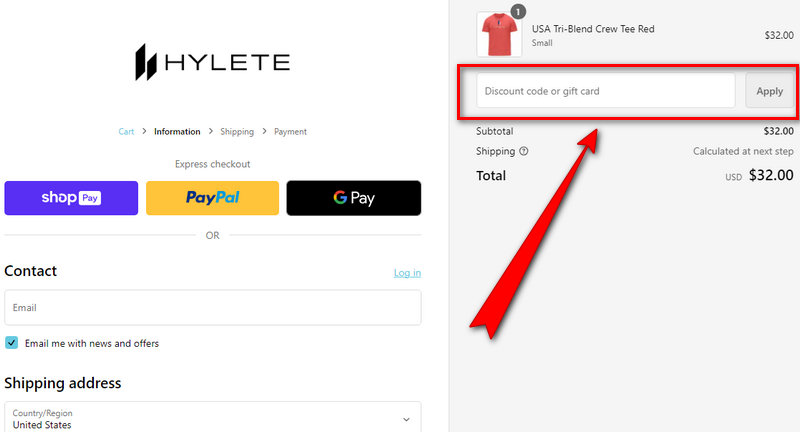The height and width of the screenshot is (432, 800).
Task: Select the Shipping breadcrumb step
Action: (x=237, y=132)
